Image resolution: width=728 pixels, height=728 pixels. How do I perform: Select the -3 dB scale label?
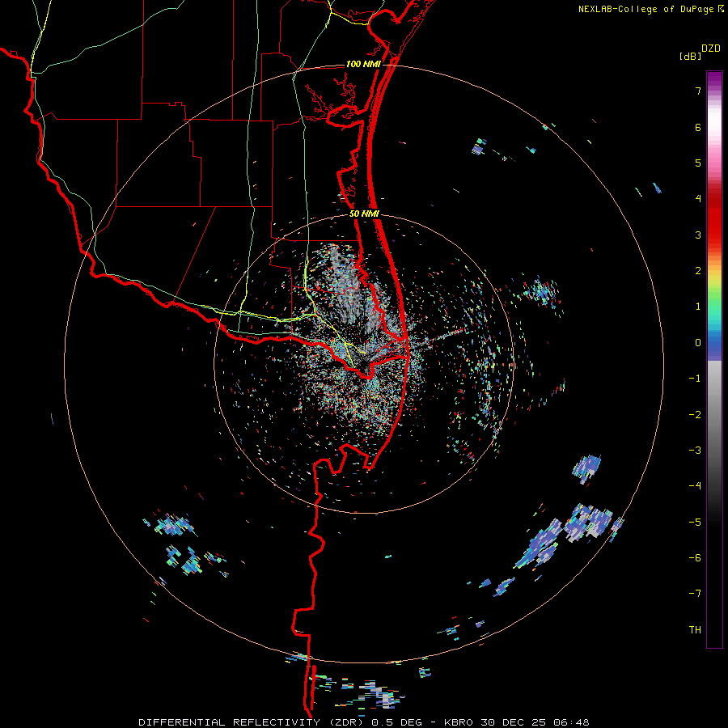click(695, 451)
